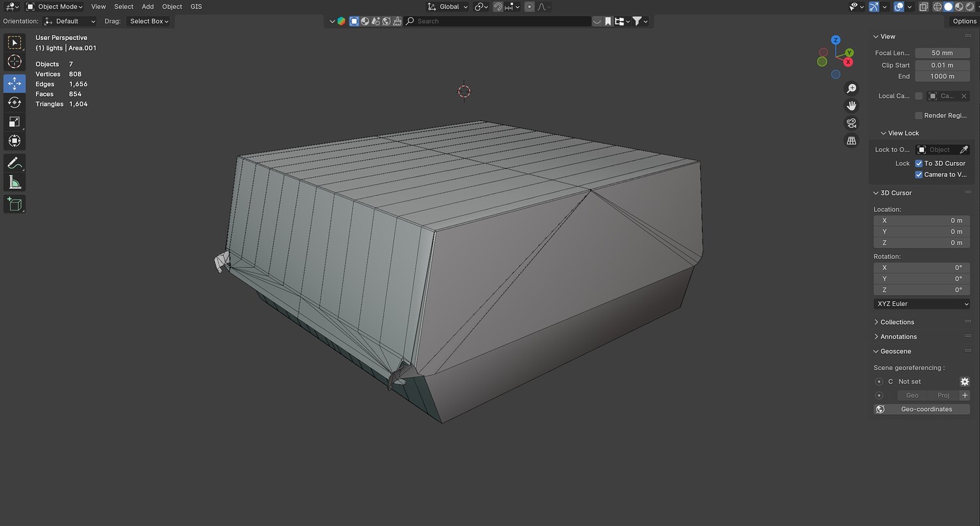This screenshot has width=980, height=526.
Task: Select the Scale tool
Action: click(14, 122)
